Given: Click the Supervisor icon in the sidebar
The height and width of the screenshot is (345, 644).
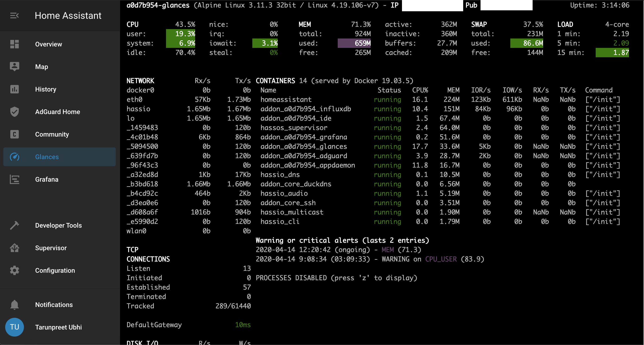Looking at the screenshot, I should click(14, 248).
